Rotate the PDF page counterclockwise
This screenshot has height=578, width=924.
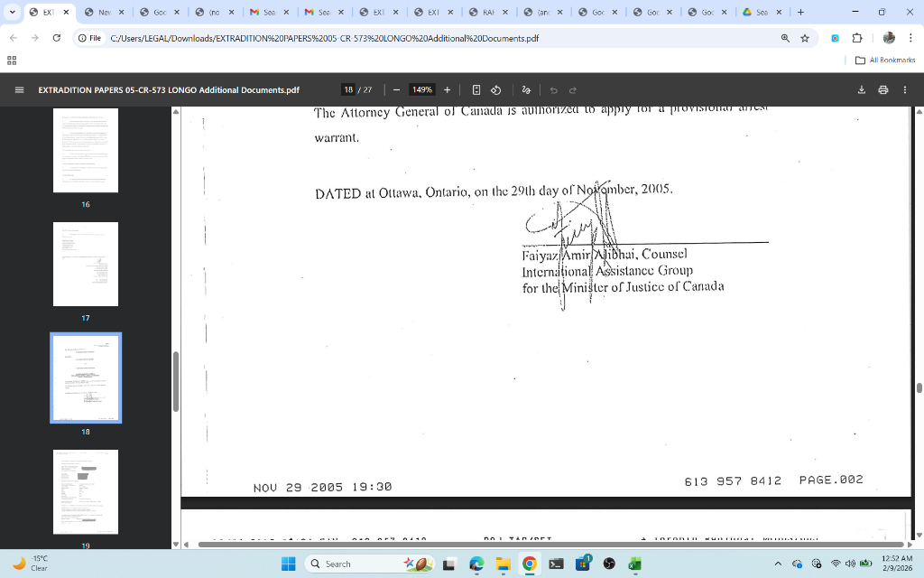(x=495, y=89)
